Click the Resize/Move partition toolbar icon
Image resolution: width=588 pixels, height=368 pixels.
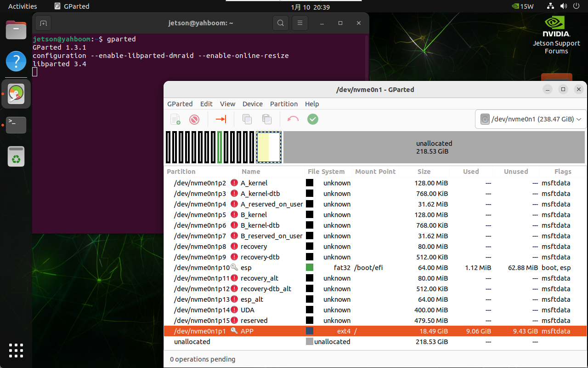pos(221,120)
